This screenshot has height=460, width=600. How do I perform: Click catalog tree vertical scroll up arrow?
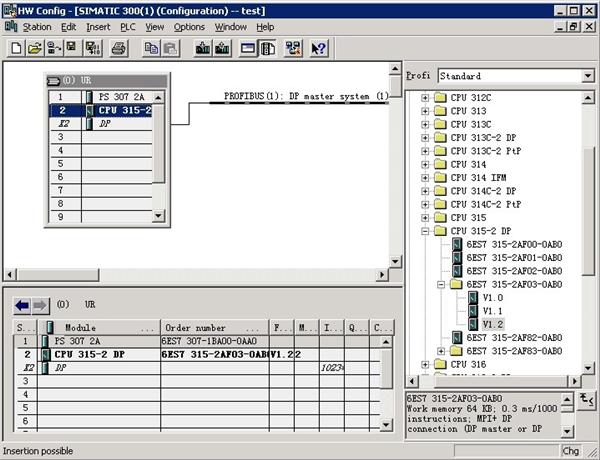coord(588,98)
